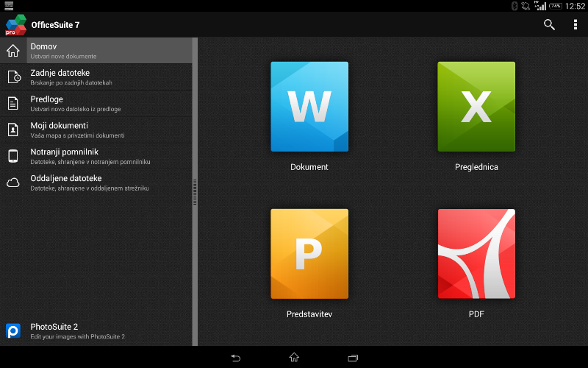
Task: Open the search magnifier icon
Action: click(x=549, y=25)
